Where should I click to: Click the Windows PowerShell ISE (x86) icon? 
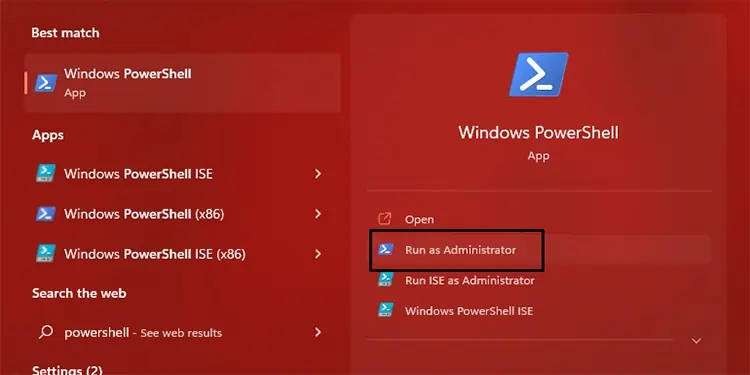[45, 254]
